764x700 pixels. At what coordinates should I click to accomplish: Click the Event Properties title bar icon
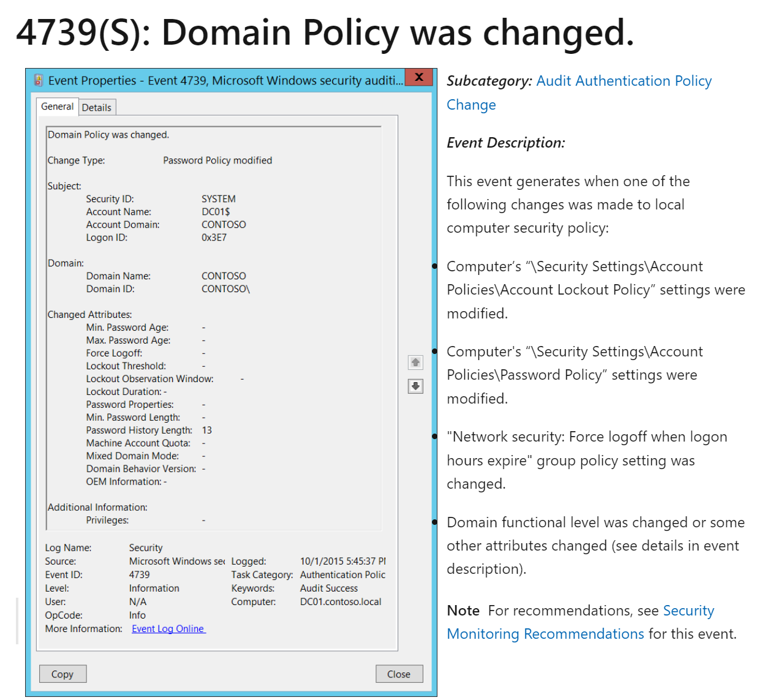39,81
